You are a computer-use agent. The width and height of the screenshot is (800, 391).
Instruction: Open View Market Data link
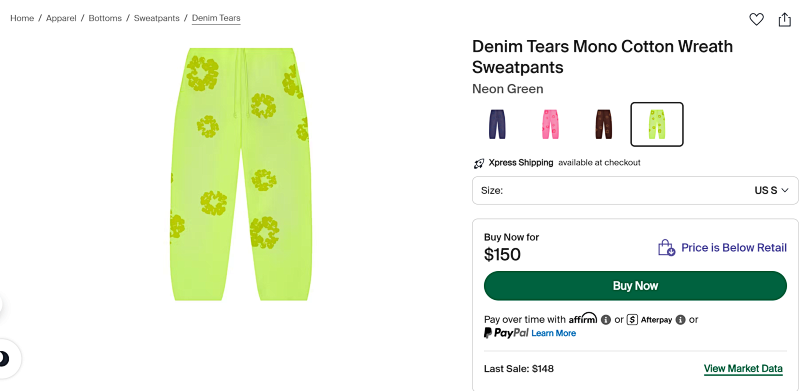click(x=743, y=369)
